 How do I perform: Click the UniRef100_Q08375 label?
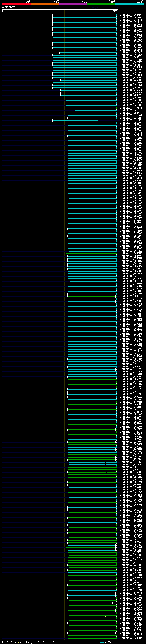coord(131,27)
